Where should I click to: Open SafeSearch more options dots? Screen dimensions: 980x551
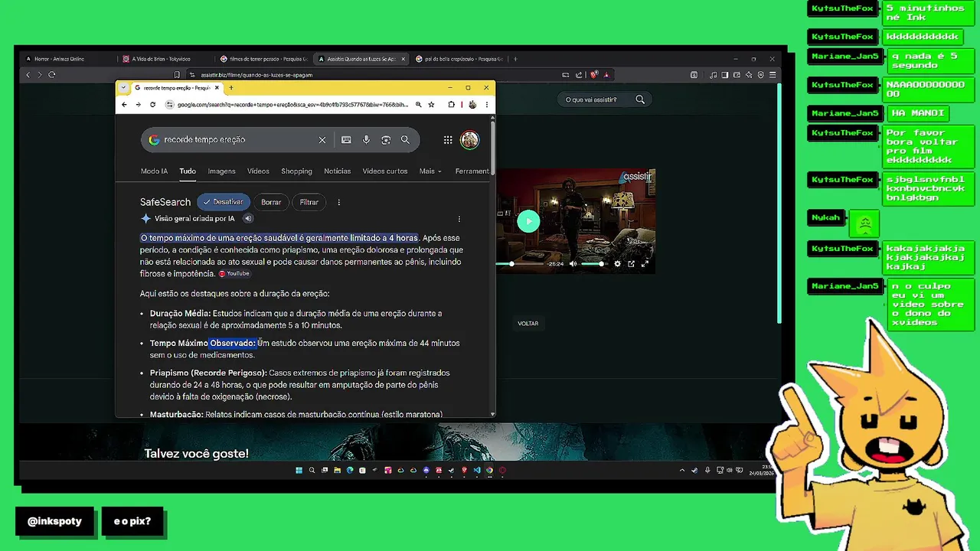coord(338,203)
